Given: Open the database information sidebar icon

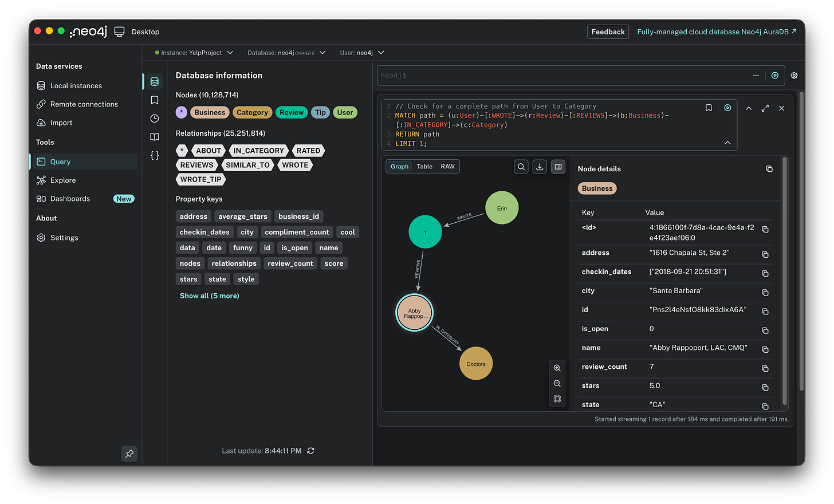Looking at the screenshot, I should click(x=154, y=81).
